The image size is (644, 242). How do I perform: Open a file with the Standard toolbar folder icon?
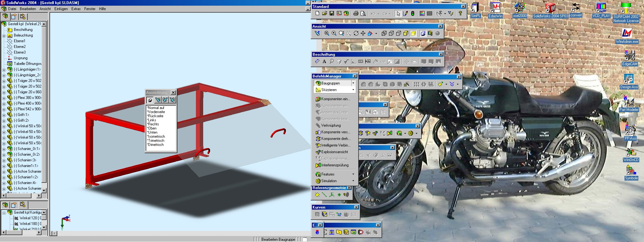325,13
